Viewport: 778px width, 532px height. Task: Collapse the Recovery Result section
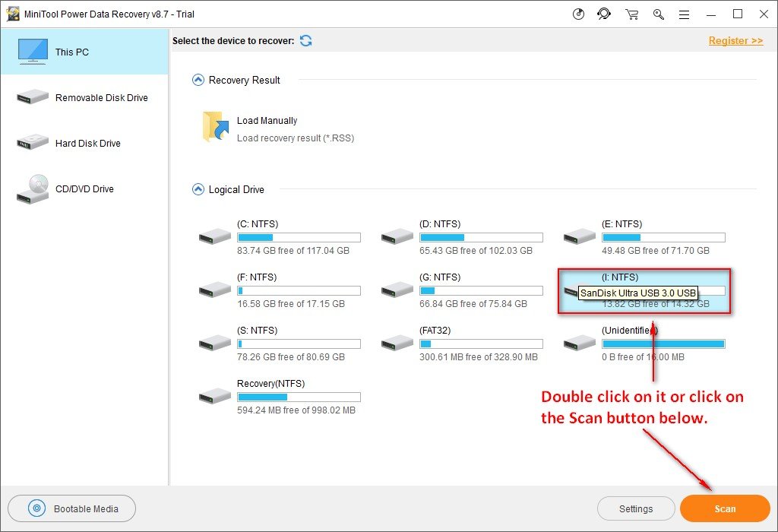pos(198,80)
